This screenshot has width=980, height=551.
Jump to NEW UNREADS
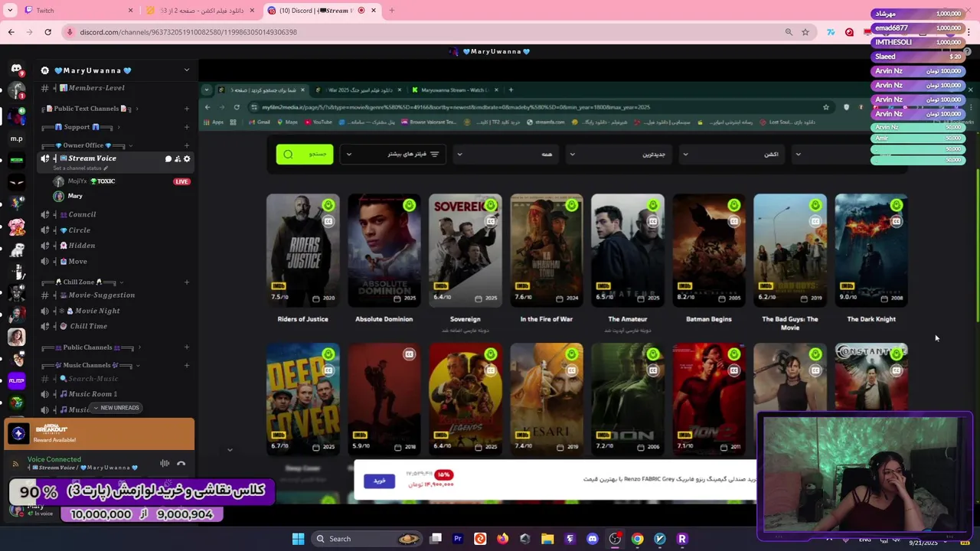(116, 408)
